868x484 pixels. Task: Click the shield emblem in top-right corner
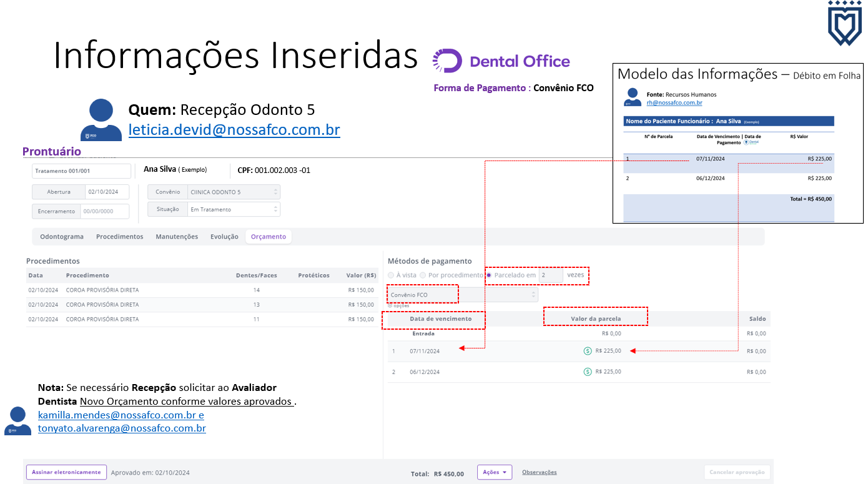click(844, 23)
